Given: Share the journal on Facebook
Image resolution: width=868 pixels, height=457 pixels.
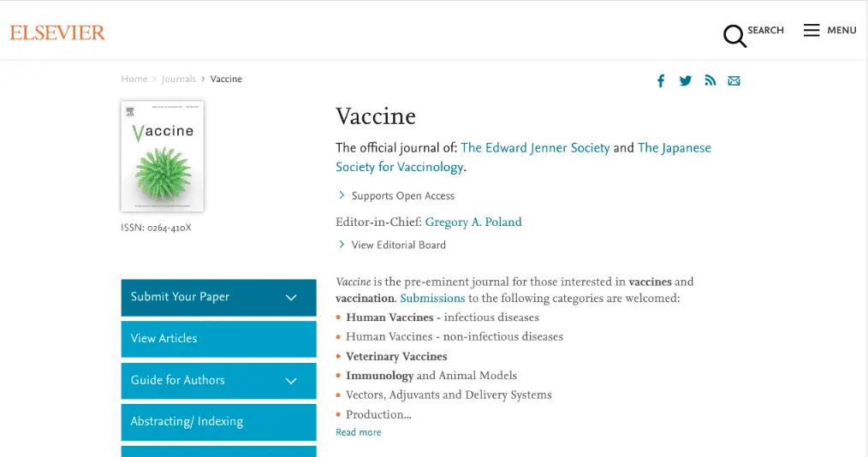Looking at the screenshot, I should click(661, 80).
